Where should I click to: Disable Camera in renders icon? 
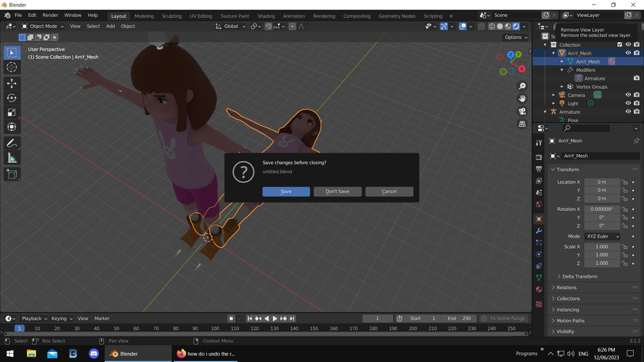click(x=637, y=95)
